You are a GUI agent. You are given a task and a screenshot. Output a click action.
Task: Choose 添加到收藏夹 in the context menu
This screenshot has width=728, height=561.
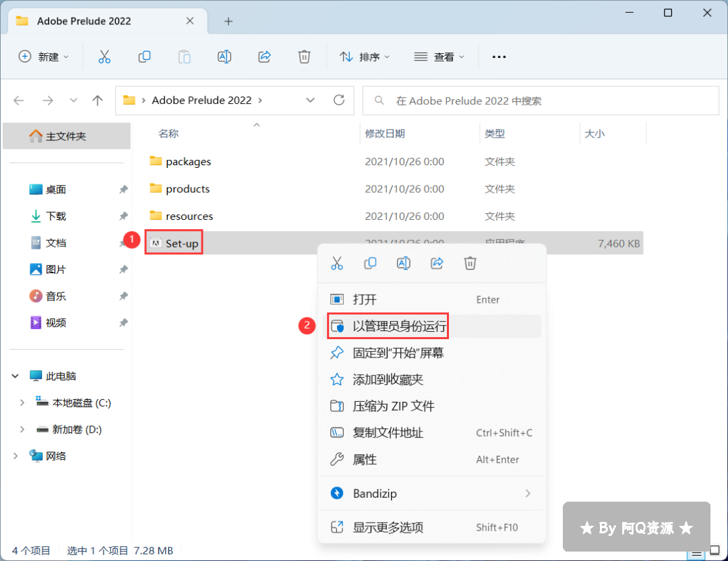click(x=432, y=380)
